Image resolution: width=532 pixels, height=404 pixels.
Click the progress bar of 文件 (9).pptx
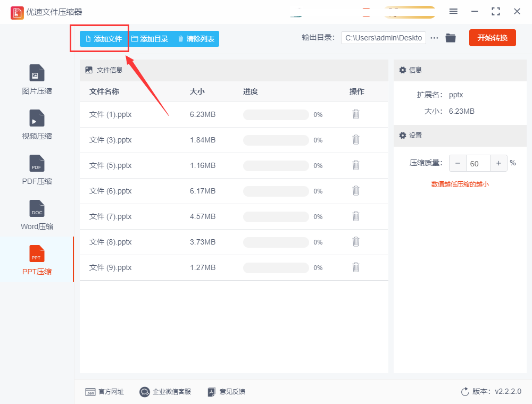click(x=276, y=268)
